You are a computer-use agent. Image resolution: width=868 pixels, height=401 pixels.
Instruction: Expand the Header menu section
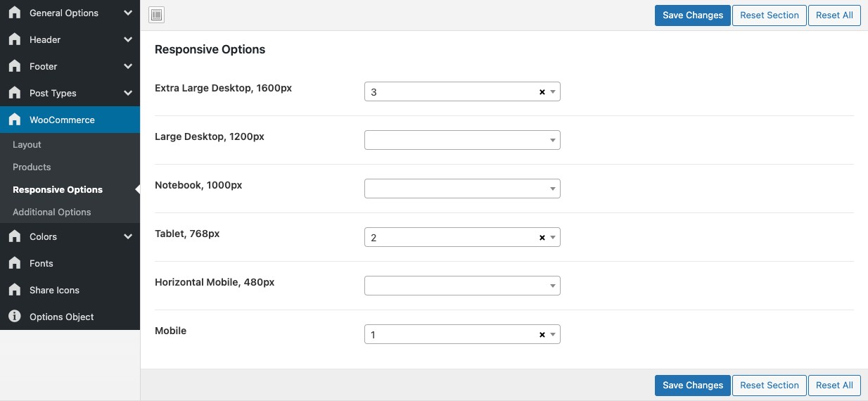pyautogui.click(x=127, y=39)
